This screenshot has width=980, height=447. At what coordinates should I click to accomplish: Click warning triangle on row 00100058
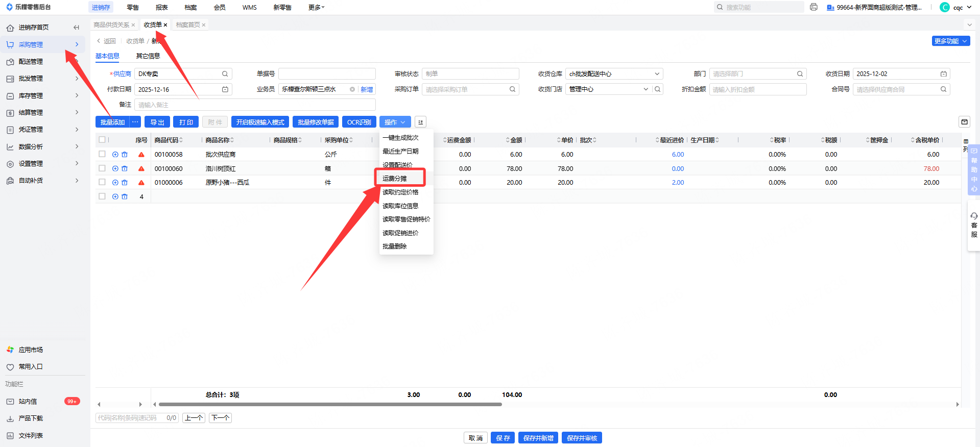(141, 155)
